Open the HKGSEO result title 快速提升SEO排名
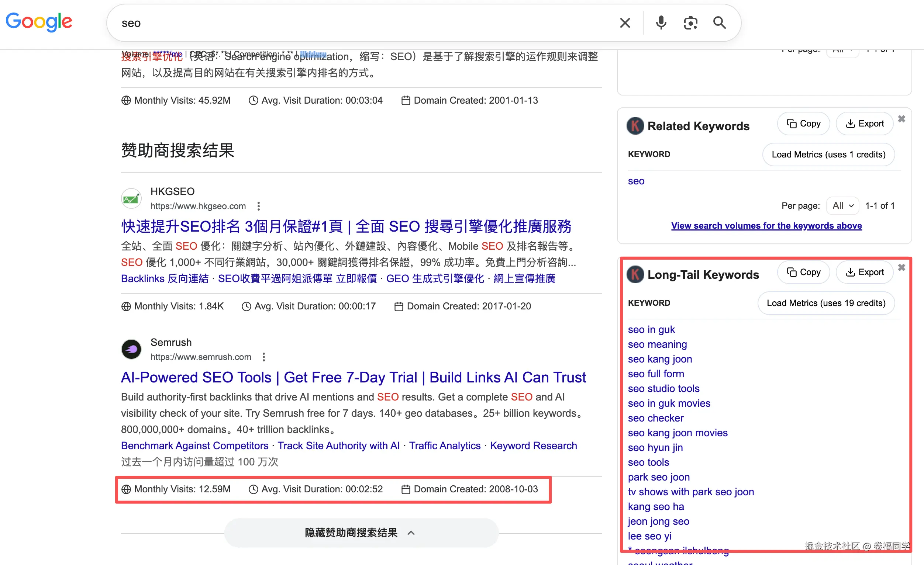 point(346,227)
